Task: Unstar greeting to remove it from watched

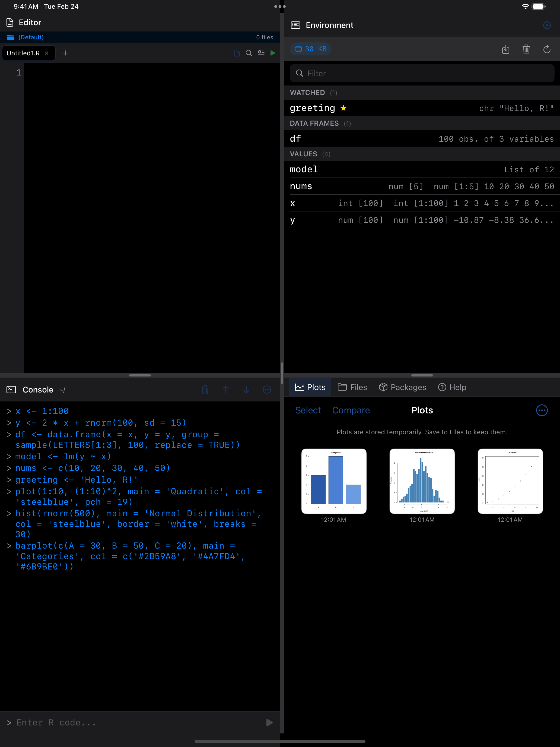Action: coord(343,108)
